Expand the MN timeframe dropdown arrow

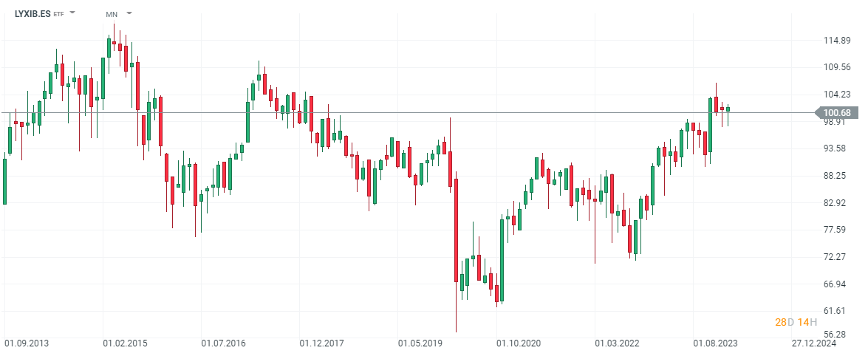coord(129,13)
